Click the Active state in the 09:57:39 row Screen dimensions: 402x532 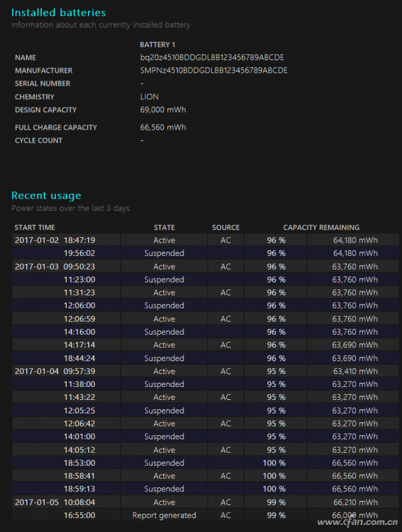click(164, 371)
